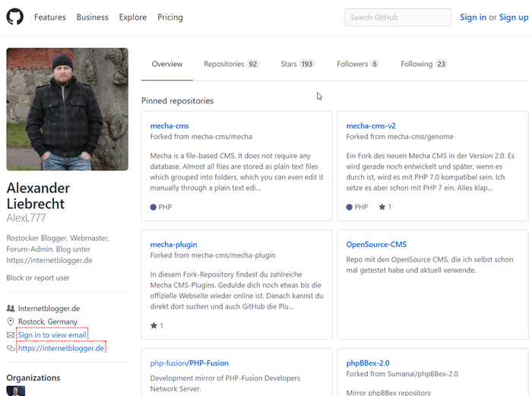Viewport: 532px width, 396px height.
Task: Switch to the Repositories tab
Action: [231, 64]
